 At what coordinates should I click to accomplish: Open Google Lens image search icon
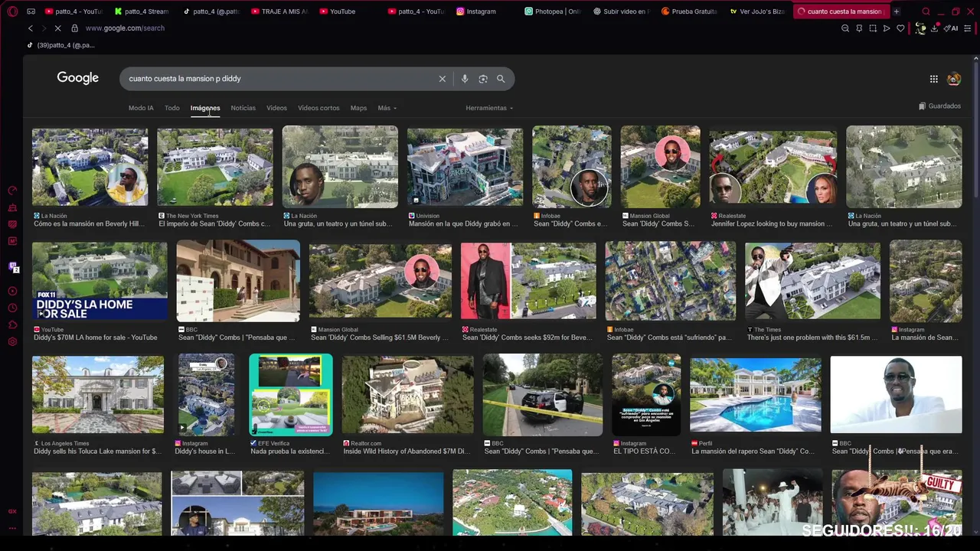(x=483, y=79)
